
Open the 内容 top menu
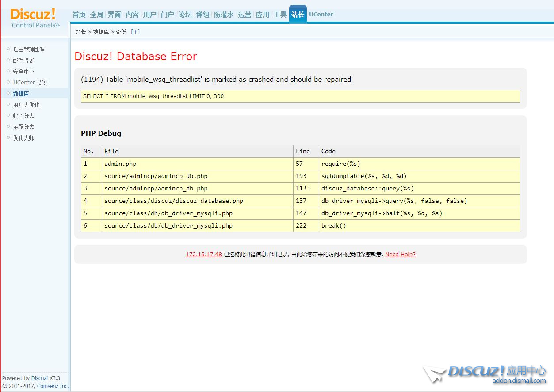(132, 15)
